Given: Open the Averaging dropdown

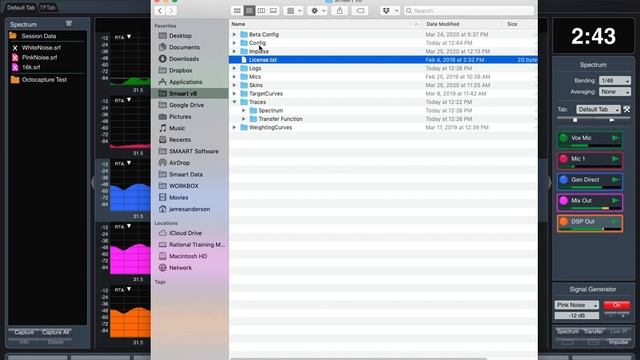Looking at the screenshot, I should click(615, 92).
